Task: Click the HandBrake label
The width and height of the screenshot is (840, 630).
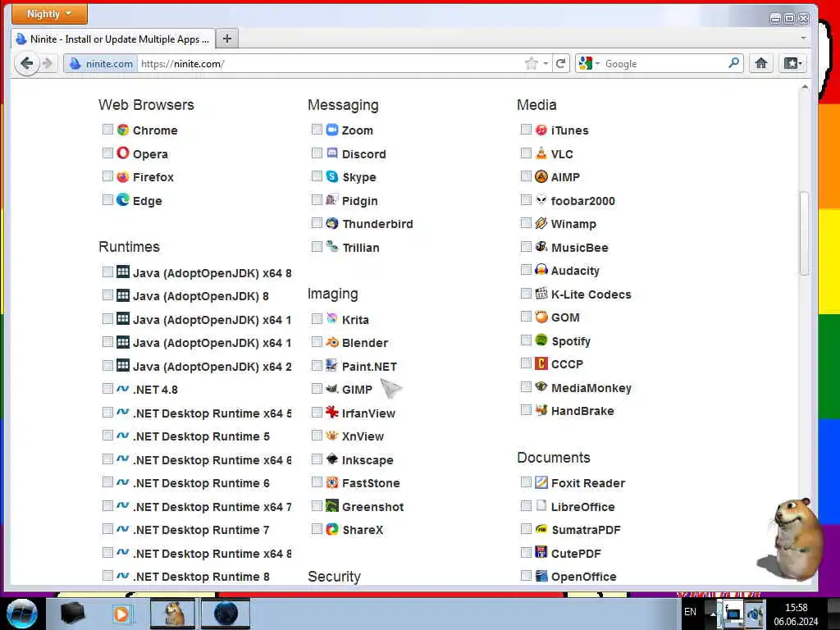Action: click(582, 411)
